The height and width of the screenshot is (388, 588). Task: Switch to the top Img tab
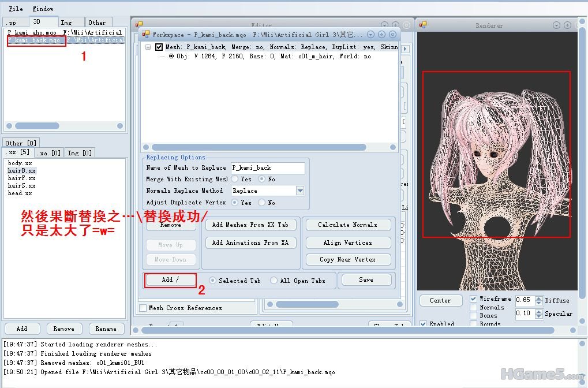point(71,23)
